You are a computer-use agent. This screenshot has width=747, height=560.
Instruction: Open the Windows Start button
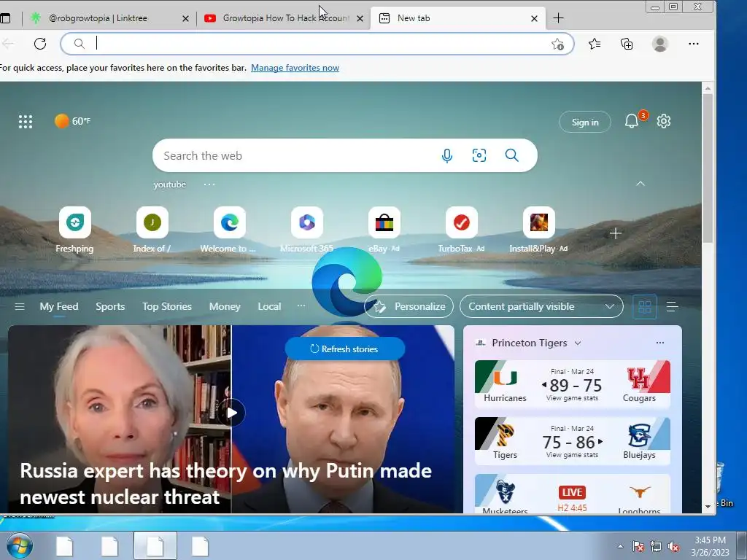[x=19, y=545]
